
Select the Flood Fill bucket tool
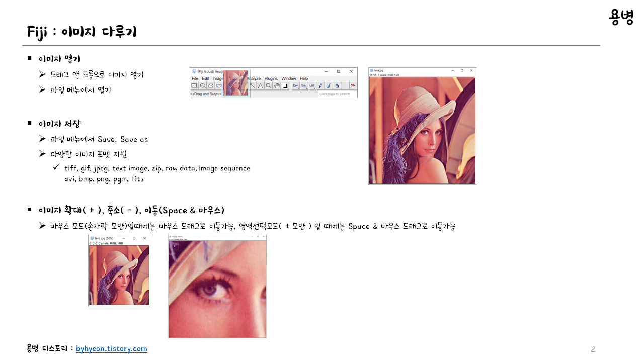pyautogui.click(x=337, y=86)
